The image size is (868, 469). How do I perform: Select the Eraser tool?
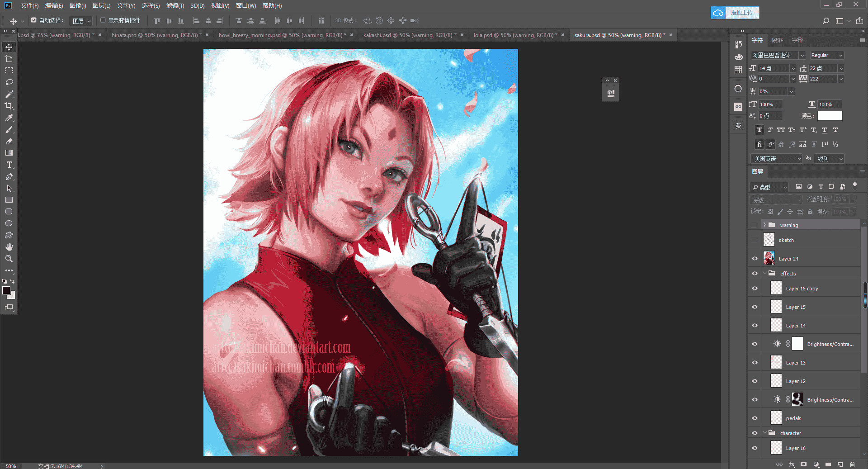tap(9, 141)
